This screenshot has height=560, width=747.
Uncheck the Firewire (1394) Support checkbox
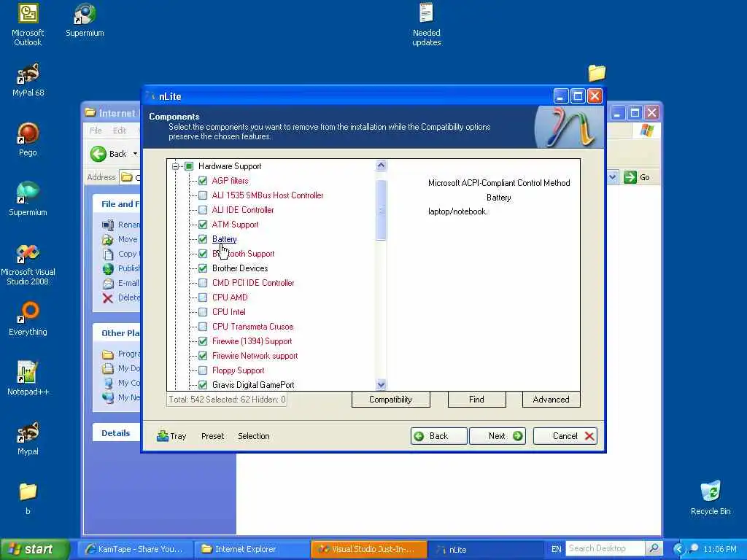(203, 341)
